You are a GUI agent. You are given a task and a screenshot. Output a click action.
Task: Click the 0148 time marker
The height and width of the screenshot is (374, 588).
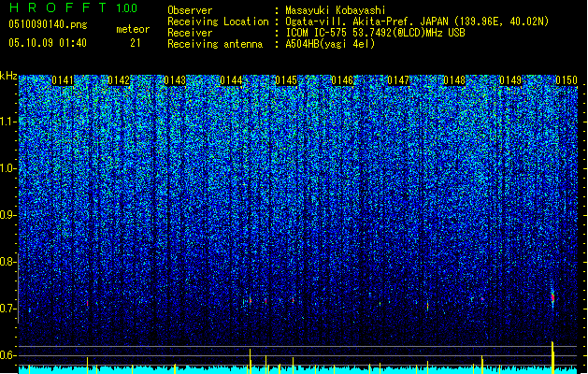pyautogui.click(x=454, y=80)
